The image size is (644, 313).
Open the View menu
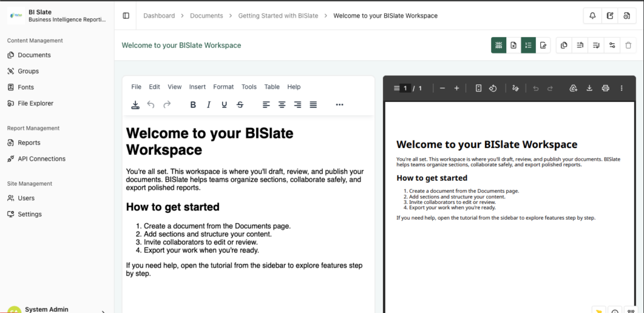point(175,87)
